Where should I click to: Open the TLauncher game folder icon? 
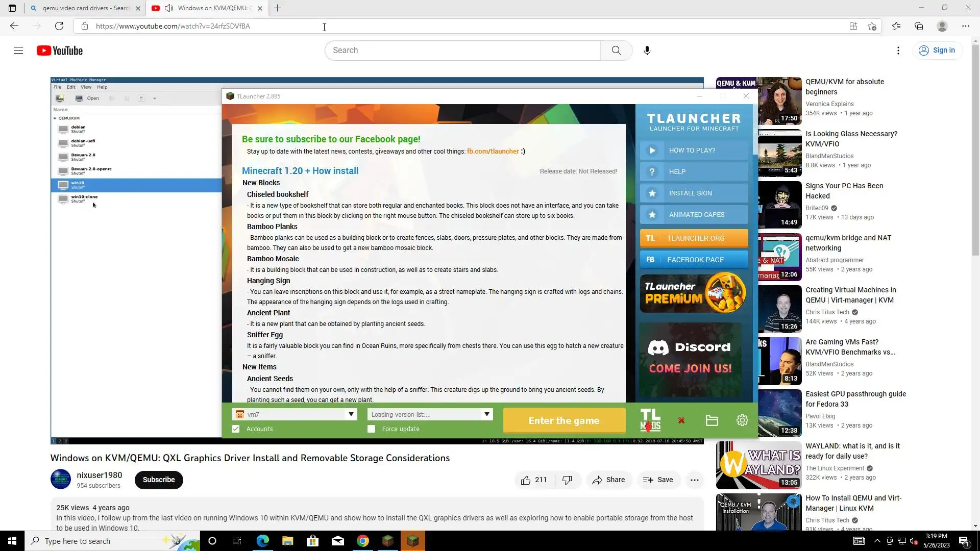tap(712, 420)
